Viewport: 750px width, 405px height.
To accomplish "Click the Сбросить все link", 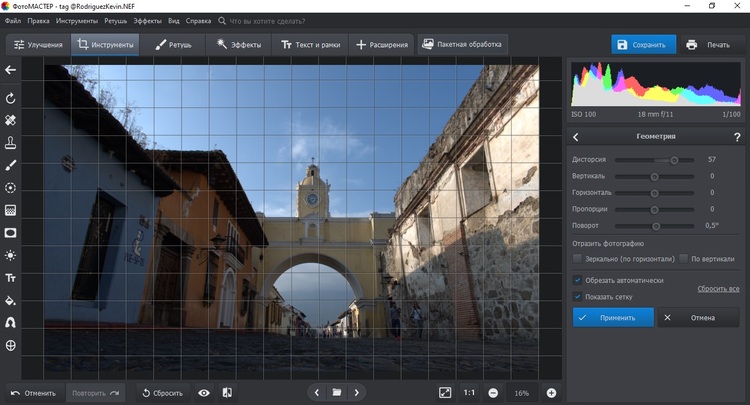I will click(718, 289).
